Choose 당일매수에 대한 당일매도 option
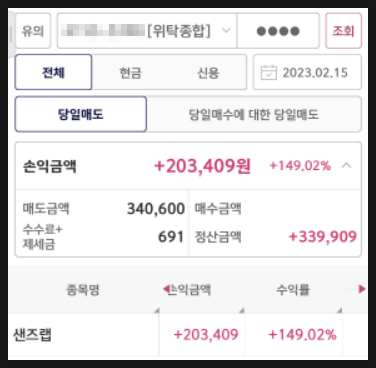 point(254,115)
